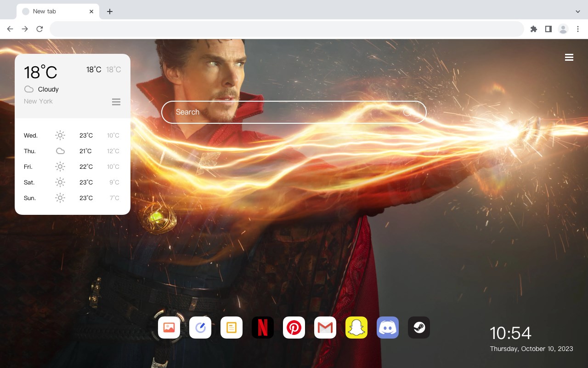
Task: Click the Cloudy weather condition text
Action: point(48,89)
